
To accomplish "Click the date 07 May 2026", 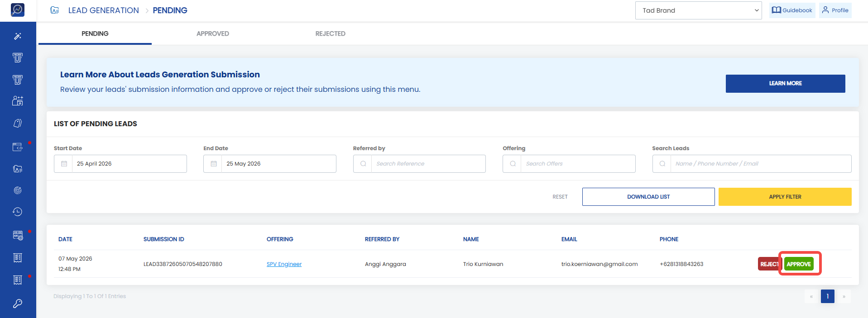I will click(x=75, y=259).
